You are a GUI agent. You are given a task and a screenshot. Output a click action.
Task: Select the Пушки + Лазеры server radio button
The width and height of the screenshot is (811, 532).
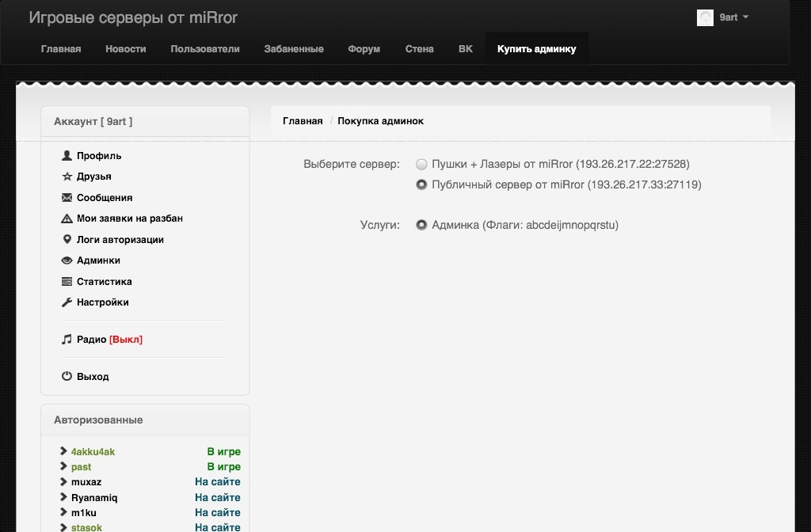click(421, 165)
